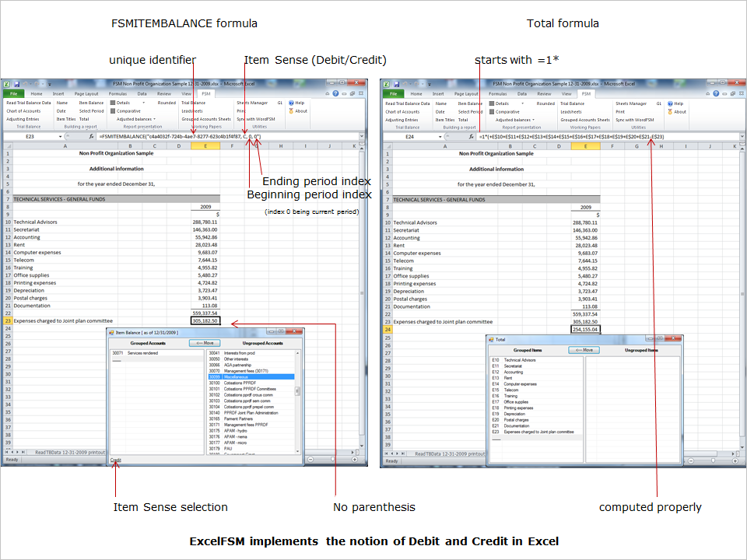
Task: Open the Adjusted balances dropdown
Action: (137, 118)
